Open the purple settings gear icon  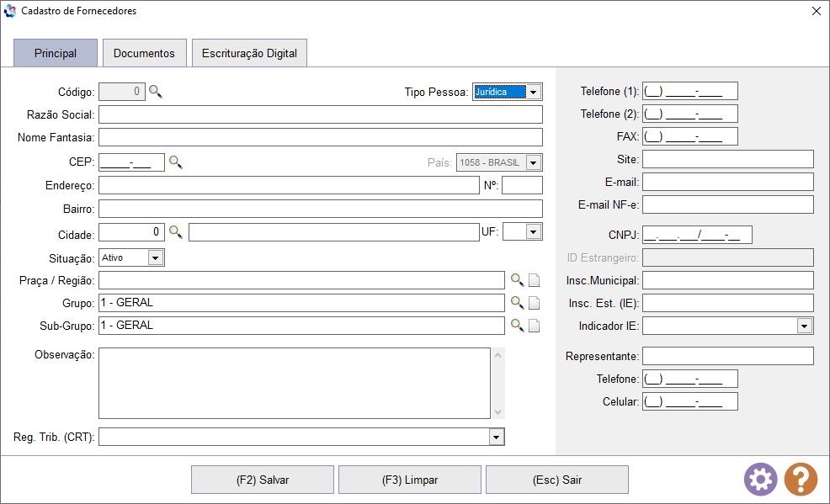[x=761, y=479]
